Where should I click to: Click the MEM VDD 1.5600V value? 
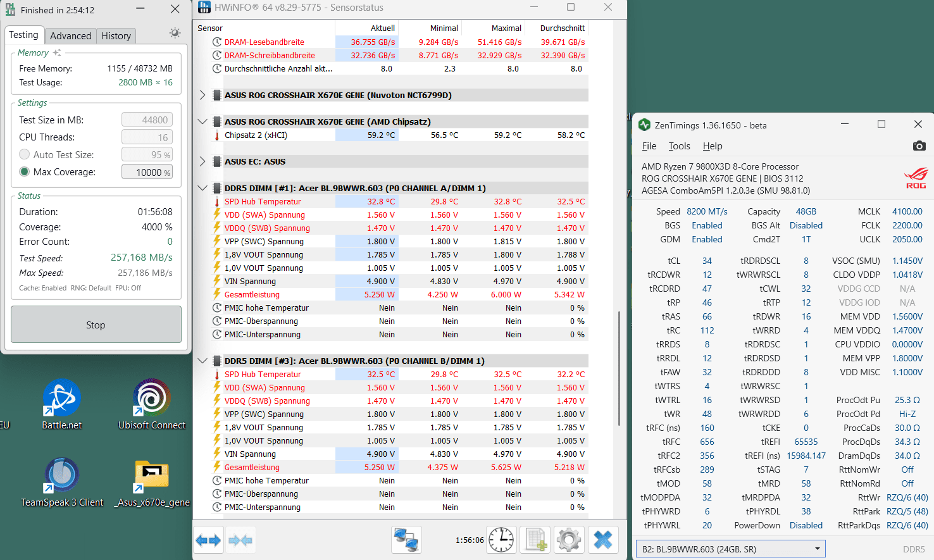coord(907,316)
